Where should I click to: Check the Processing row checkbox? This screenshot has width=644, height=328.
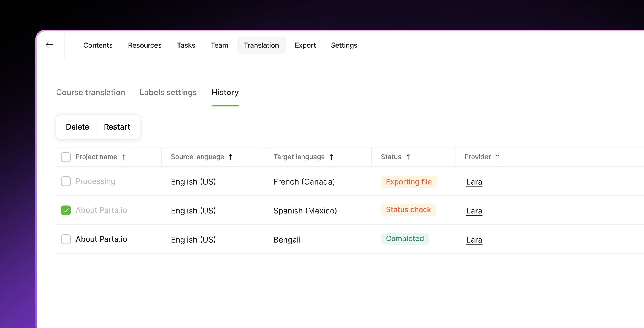point(66,181)
